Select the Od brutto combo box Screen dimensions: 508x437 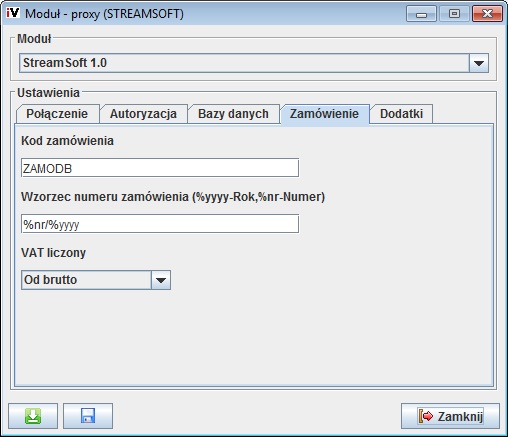(x=96, y=280)
